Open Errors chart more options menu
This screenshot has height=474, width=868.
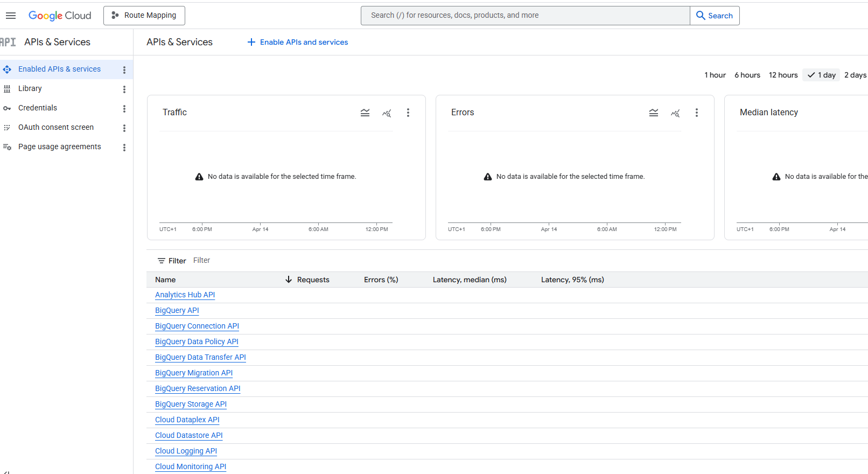pyautogui.click(x=697, y=113)
